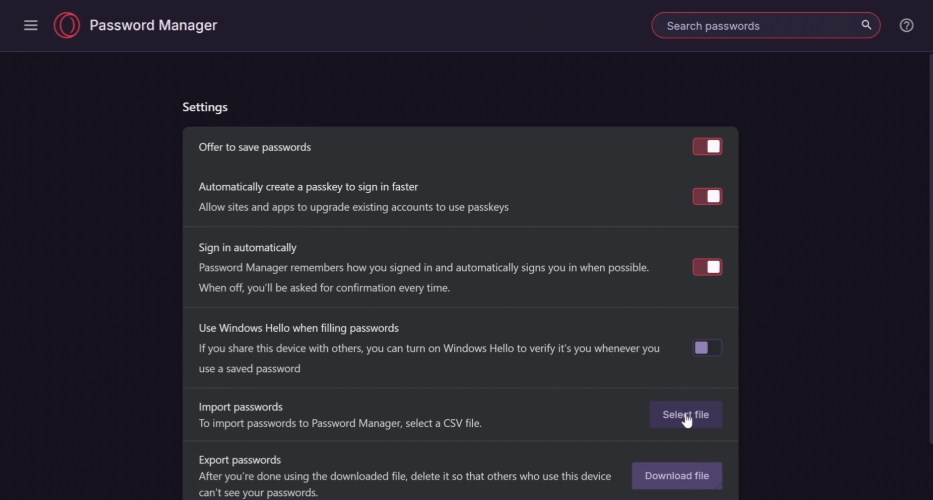Toggle Sign in automatically off

[707, 267]
